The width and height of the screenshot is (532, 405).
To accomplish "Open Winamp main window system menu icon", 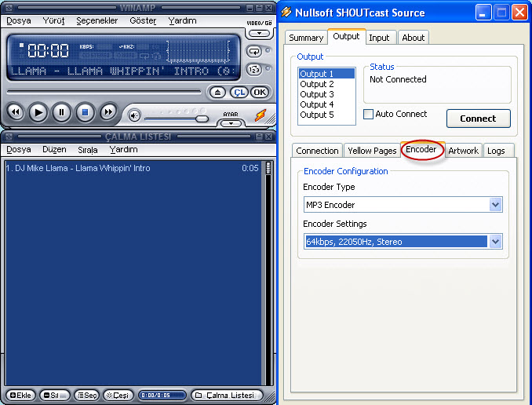I will (x=9, y=8).
